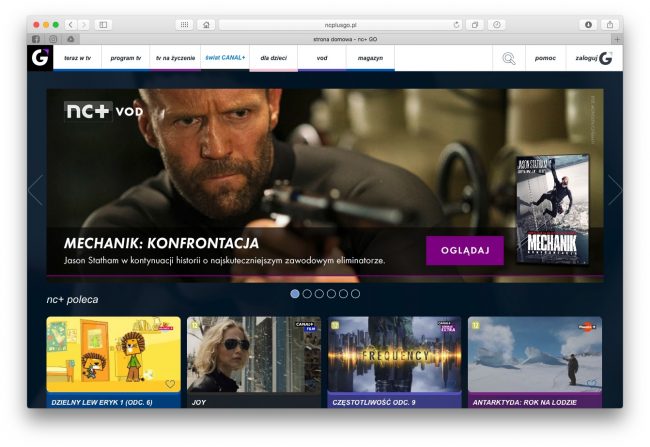Open the 'dla dzieci' menu item
Image resolution: width=650 pixels, height=447 pixels.
(274, 58)
